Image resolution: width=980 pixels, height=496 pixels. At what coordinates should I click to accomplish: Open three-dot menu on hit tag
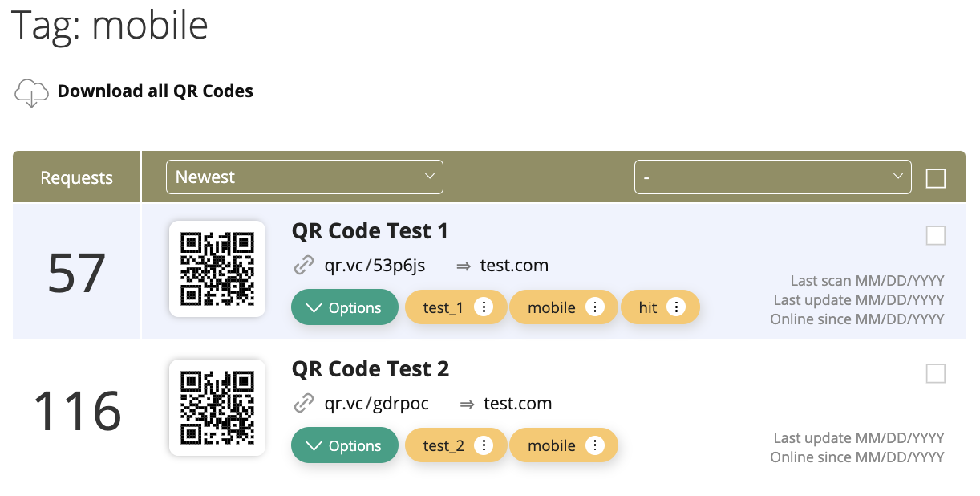point(676,307)
